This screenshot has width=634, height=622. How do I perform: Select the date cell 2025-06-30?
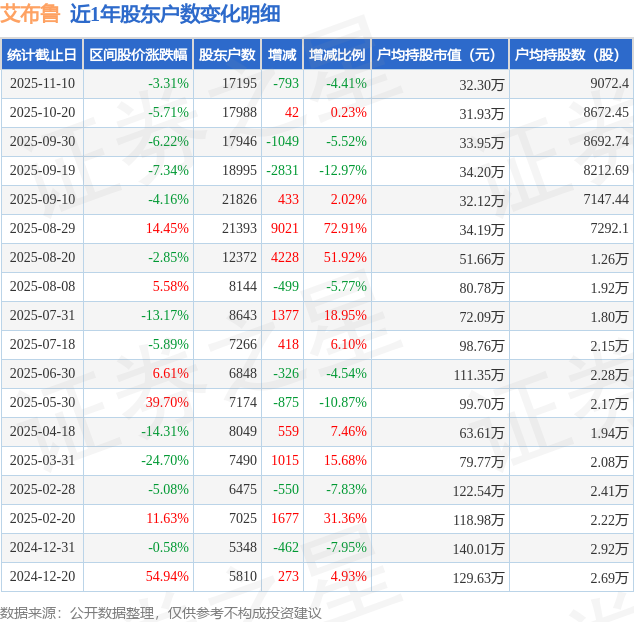tap(42, 373)
